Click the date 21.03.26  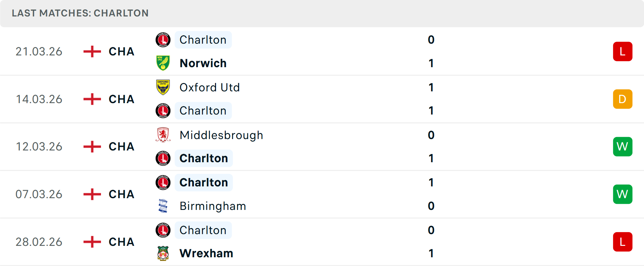(39, 51)
